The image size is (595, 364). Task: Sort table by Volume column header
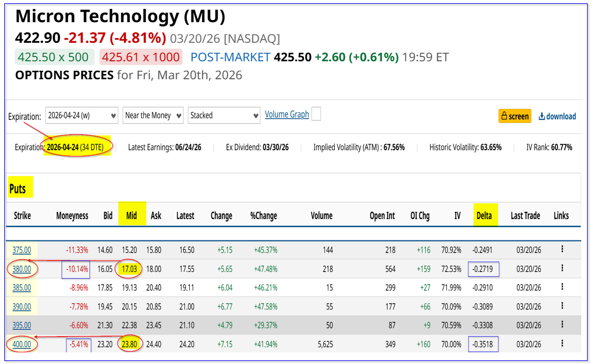(x=322, y=216)
